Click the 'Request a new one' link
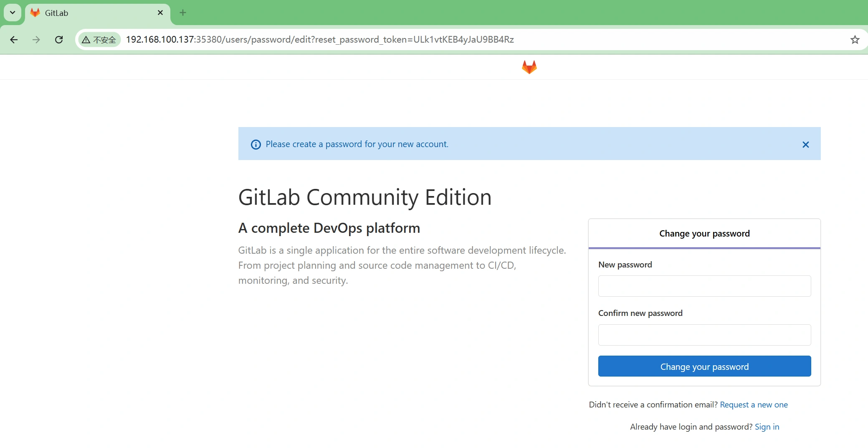 pos(754,405)
